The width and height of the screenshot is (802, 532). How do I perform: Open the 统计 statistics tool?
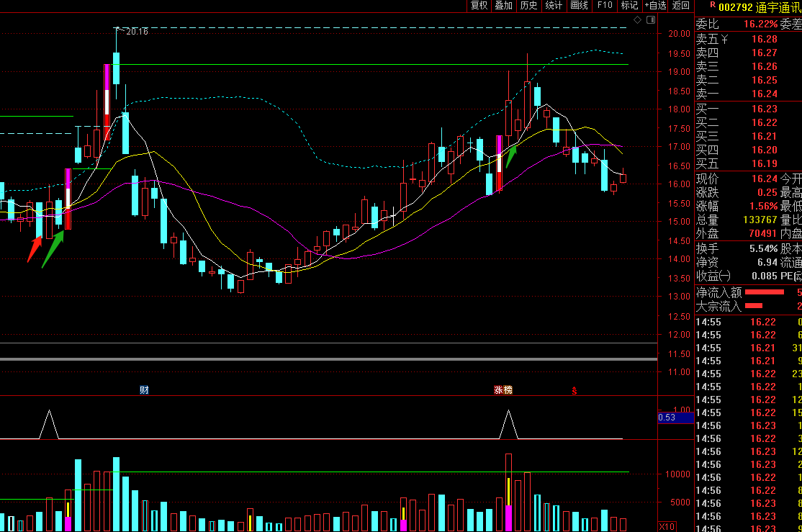click(x=554, y=5)
